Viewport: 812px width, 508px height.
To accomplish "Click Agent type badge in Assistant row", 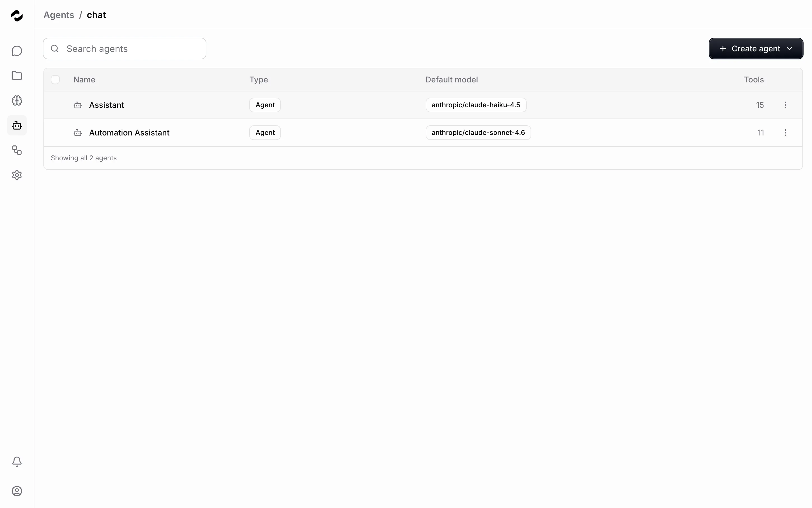I will coord(265,105).
